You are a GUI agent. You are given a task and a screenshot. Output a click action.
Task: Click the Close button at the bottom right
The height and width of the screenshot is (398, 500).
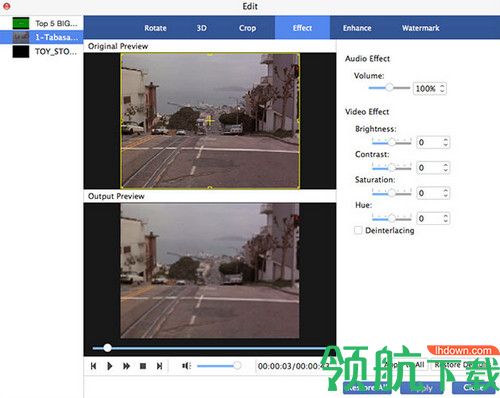click(x=473, y=387)
